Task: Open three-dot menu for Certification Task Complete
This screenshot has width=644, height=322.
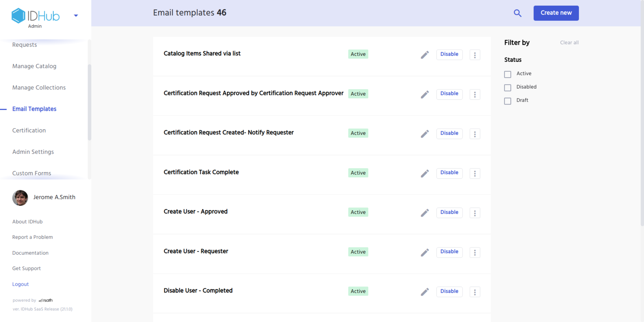Action: tap(475, 173)
